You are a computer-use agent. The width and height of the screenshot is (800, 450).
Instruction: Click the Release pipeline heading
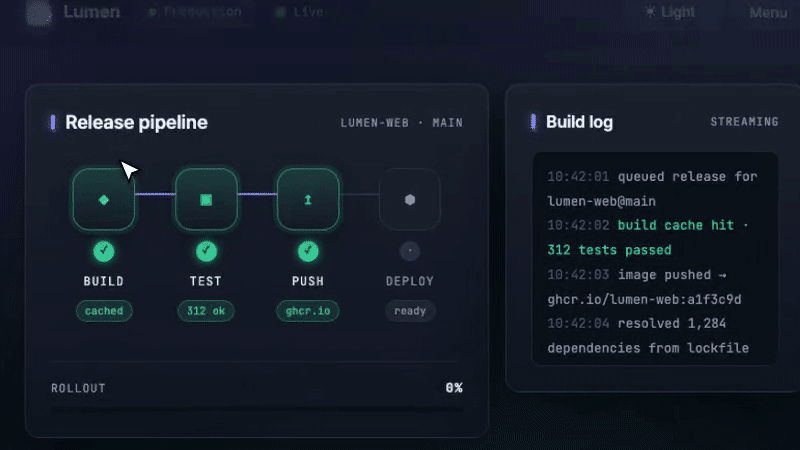click(x=136, y=122)
